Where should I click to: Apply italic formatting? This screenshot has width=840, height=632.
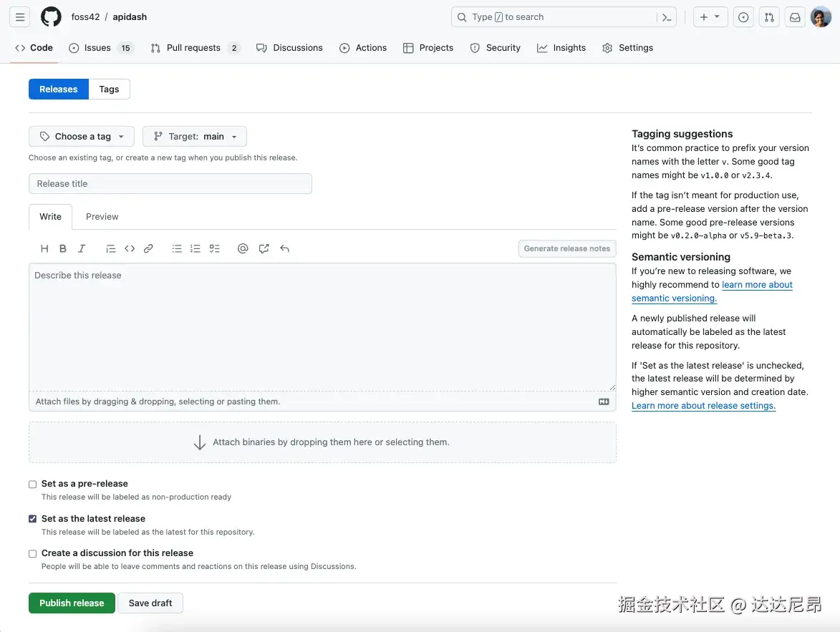(x=82, y=248)
